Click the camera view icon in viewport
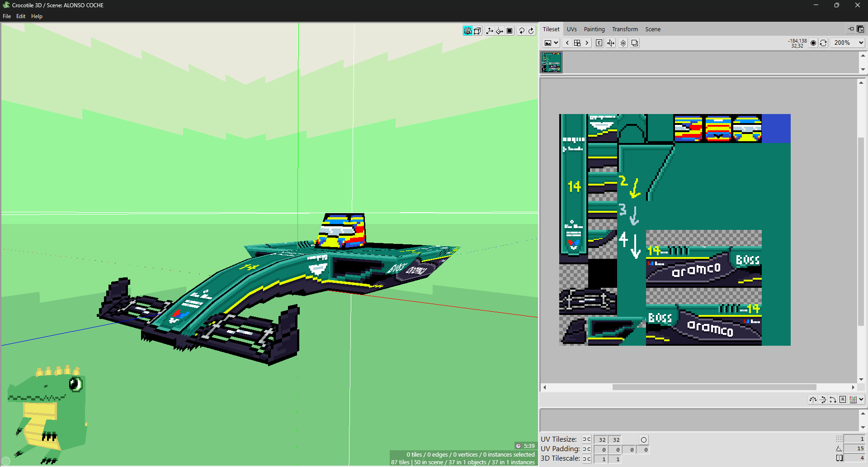 pos(467,31)
